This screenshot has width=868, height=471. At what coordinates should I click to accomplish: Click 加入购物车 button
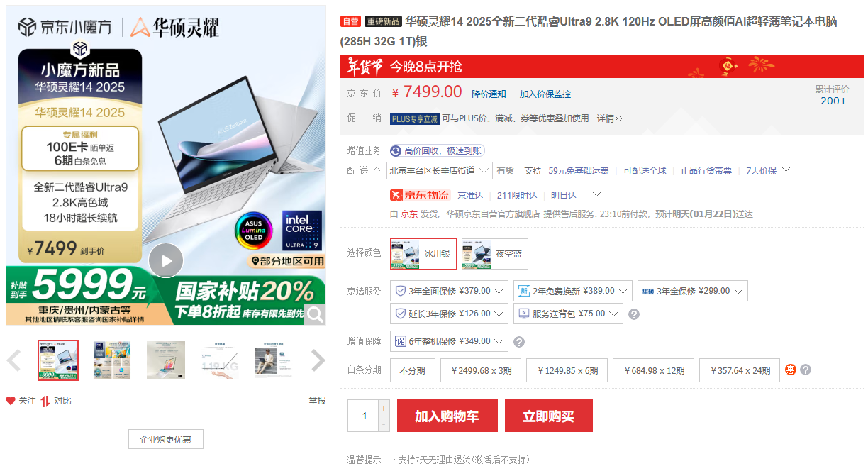coord(447,416)
